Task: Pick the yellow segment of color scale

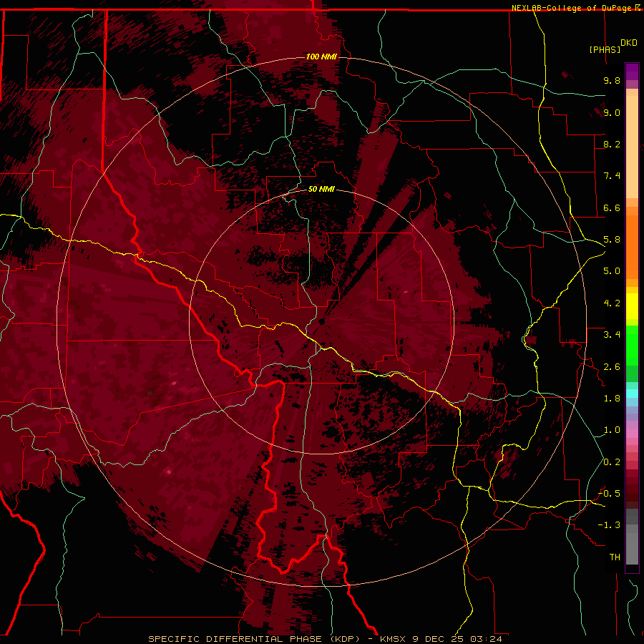Action: coord(632,306)
